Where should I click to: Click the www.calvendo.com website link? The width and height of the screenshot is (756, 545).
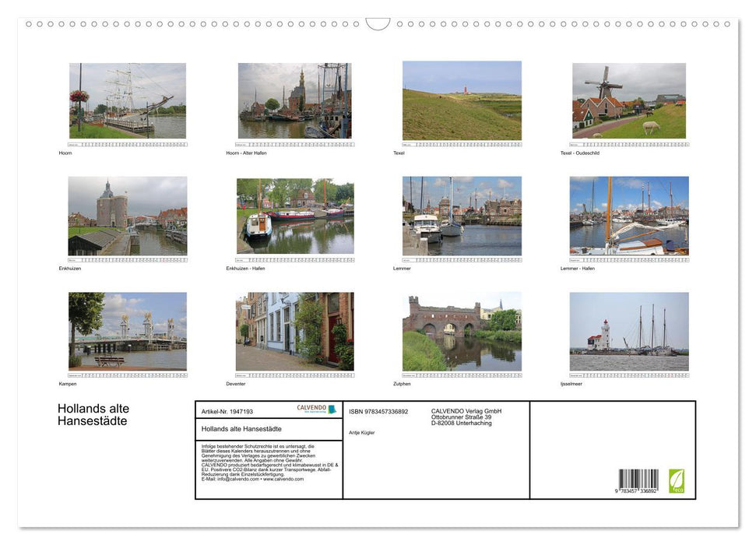[282, 478]
